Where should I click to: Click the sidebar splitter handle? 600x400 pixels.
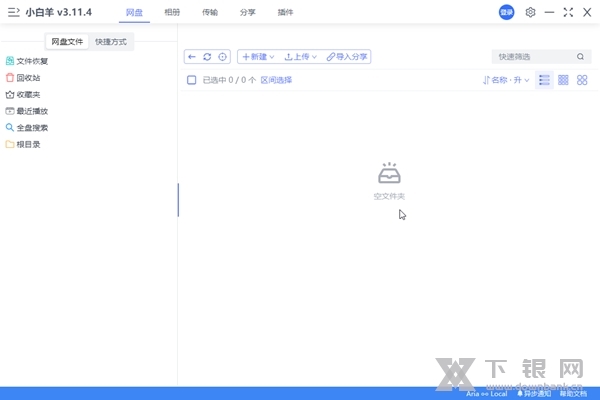(x=178, y=200)
